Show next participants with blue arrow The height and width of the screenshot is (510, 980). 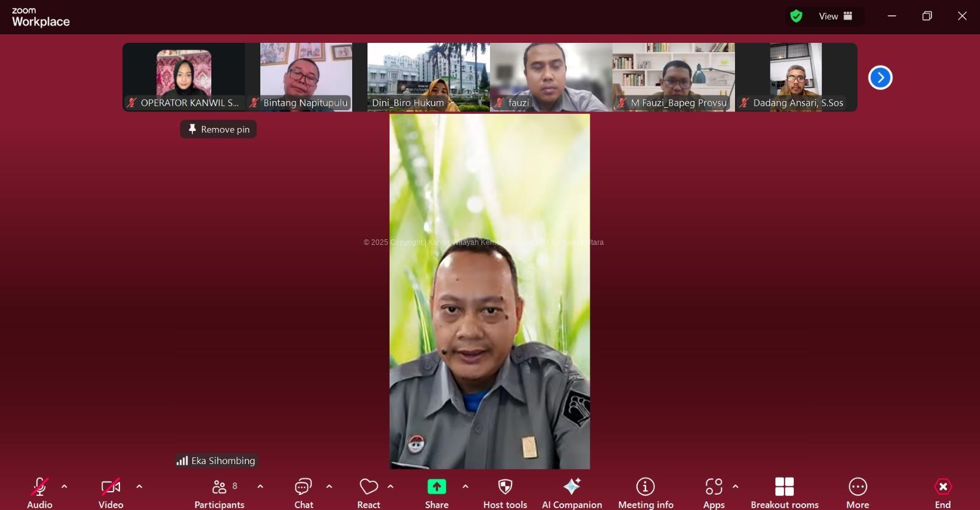pyautogui.click(x=880, y=78)
